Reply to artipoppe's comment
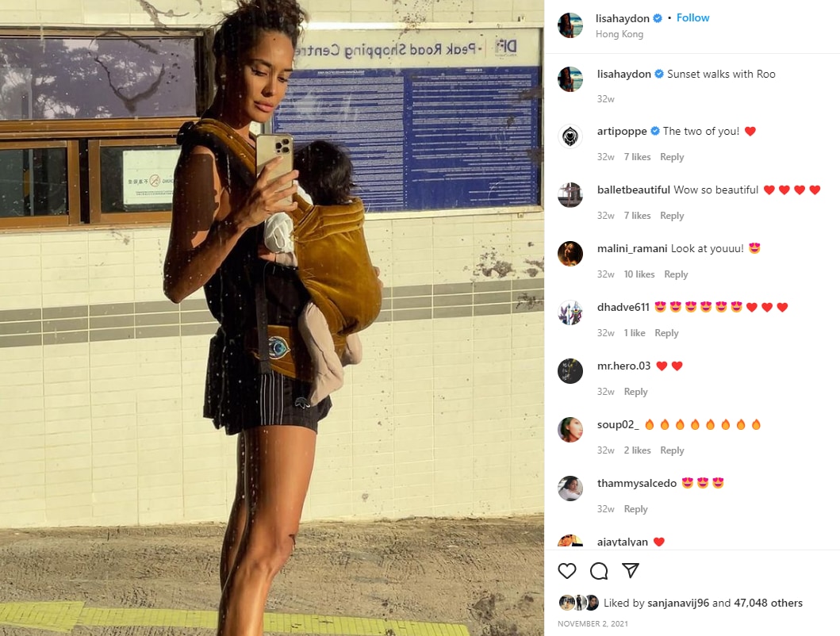Viewport: 840px width, 636px height. pyautogui.click(x=672, y=157)
